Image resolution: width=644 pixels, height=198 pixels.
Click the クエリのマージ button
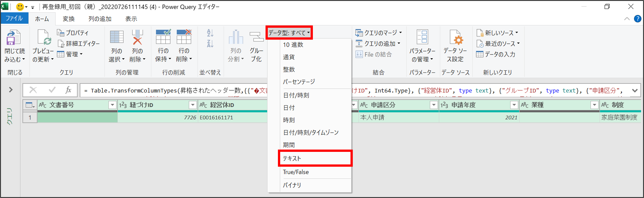click(378, 33)
